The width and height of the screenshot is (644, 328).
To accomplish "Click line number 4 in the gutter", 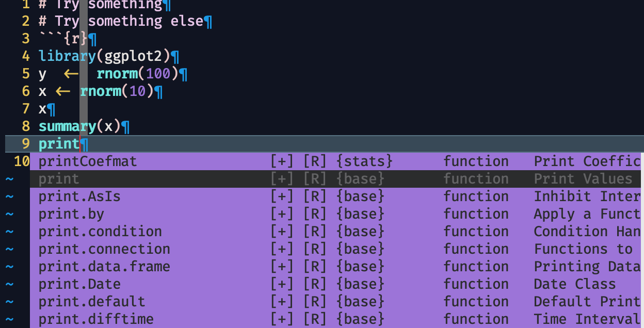I will click(26, 56).
